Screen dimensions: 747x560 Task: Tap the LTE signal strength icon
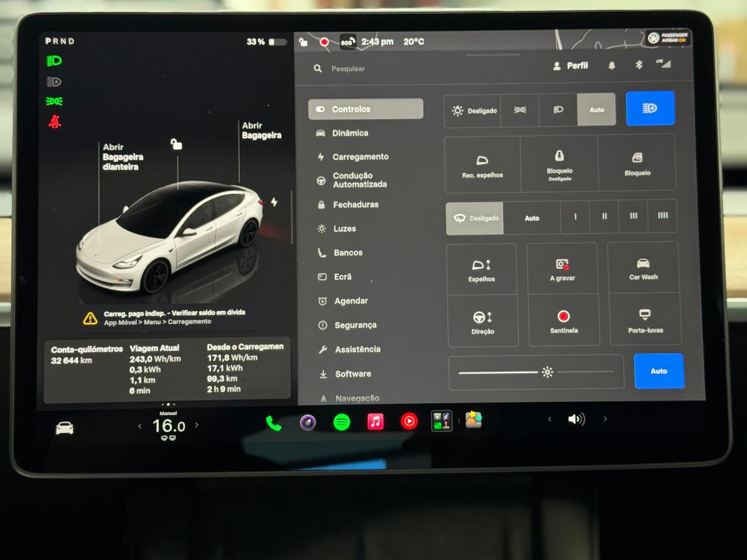pos(664,63)
